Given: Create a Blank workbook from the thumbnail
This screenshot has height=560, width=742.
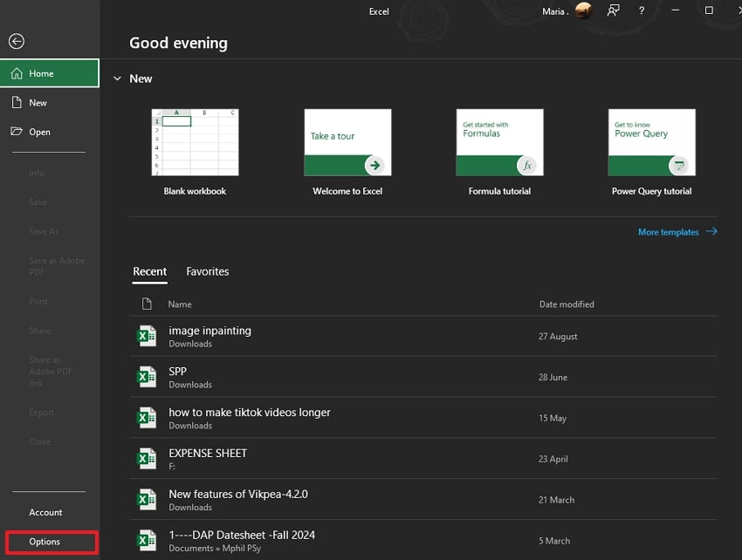Looking at the screenshot, I should tap(194, 144).
